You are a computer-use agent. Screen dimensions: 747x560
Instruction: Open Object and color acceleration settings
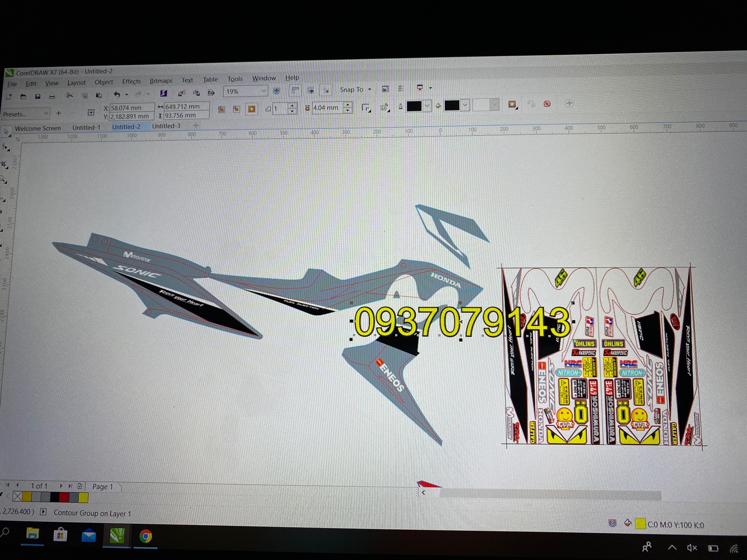point(512,105)
